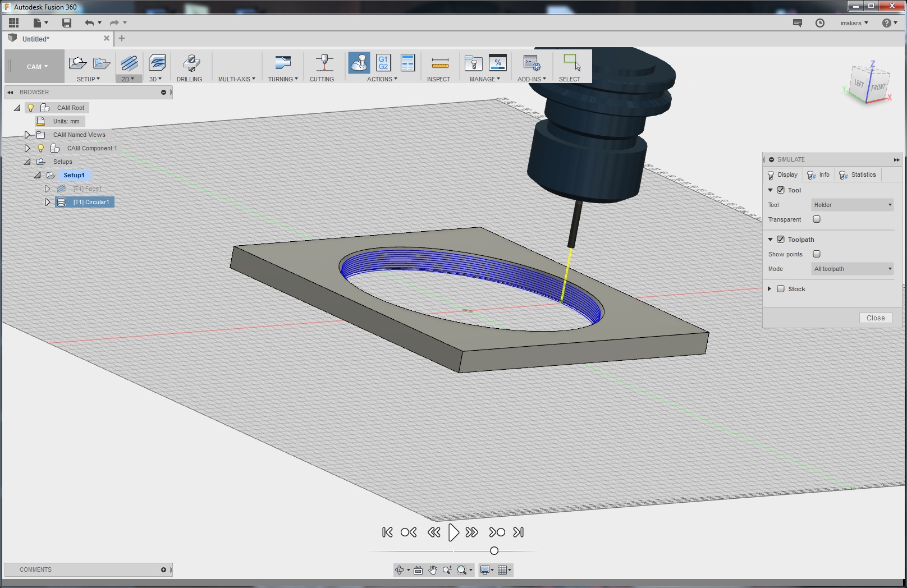The height and width of the screenshot is (588, 907).
Task: Open a new document tab with plus
Action: 122,39
